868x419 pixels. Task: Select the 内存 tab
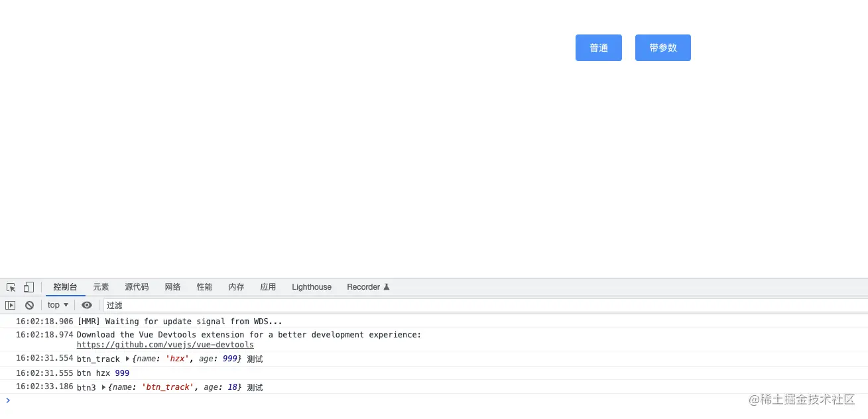[x=236, y=287]
